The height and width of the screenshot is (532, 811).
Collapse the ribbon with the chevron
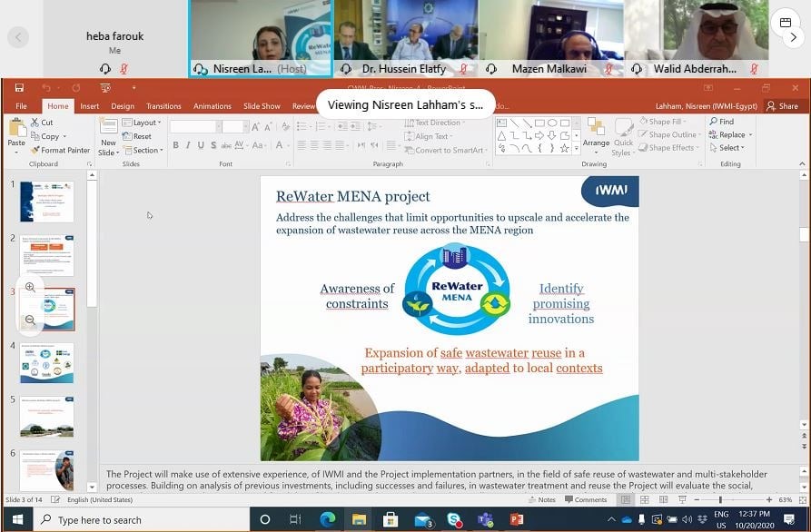coord(802,164)
